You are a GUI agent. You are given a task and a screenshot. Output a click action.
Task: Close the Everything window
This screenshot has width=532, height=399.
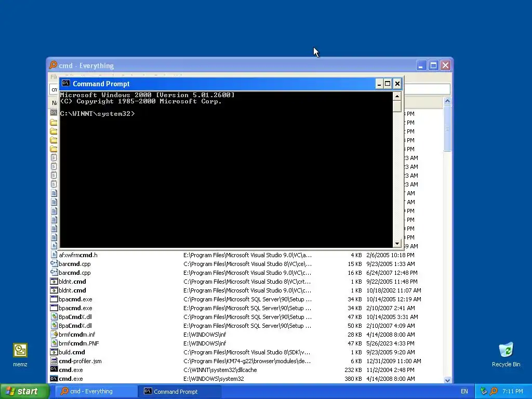pos(445,65)
